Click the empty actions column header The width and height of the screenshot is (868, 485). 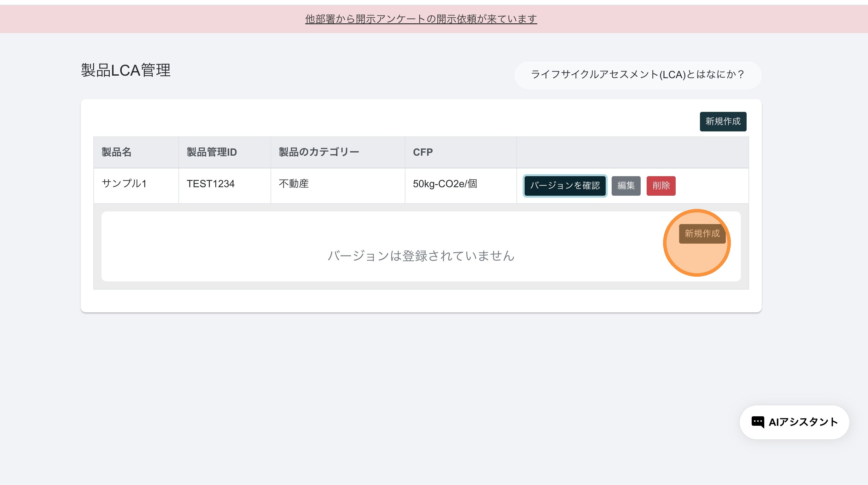point(632,152)
